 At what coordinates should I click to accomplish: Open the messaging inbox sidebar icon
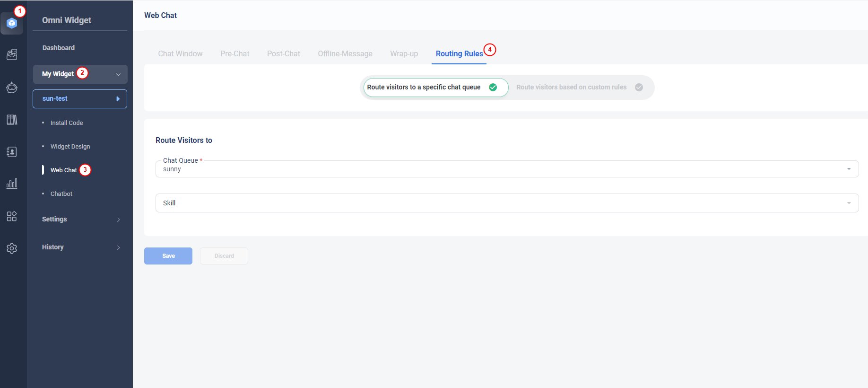12,55
